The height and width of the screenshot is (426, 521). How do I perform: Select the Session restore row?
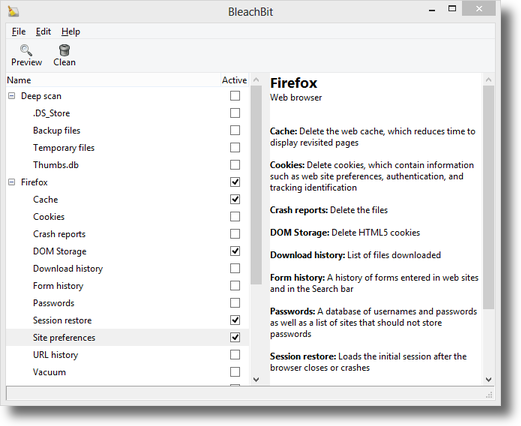(127, 320)
